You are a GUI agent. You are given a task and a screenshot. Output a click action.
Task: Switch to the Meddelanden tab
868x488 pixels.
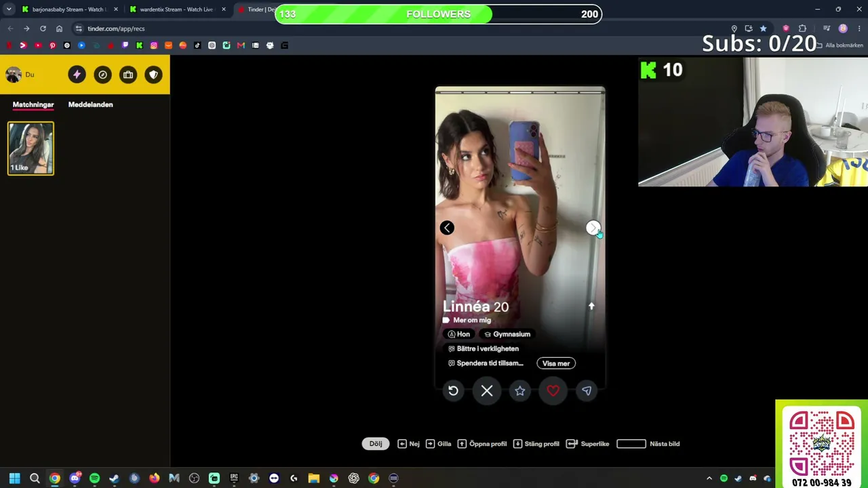pos(91,104)
